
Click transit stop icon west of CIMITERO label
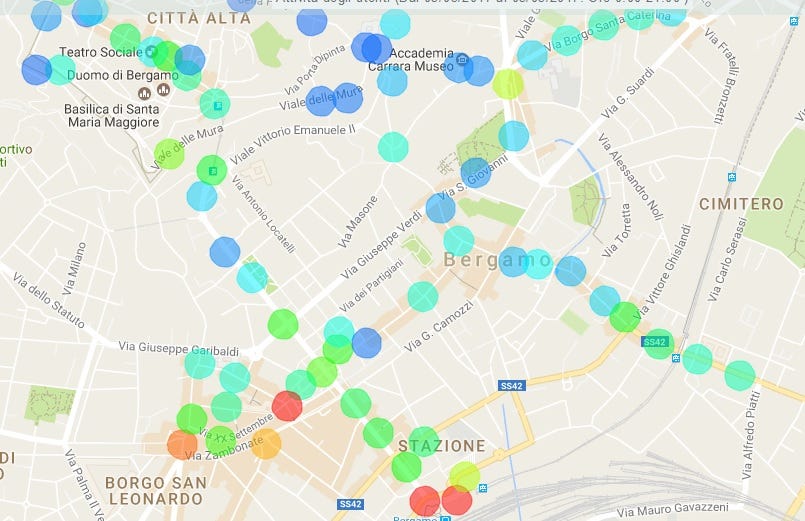[732, 177]
